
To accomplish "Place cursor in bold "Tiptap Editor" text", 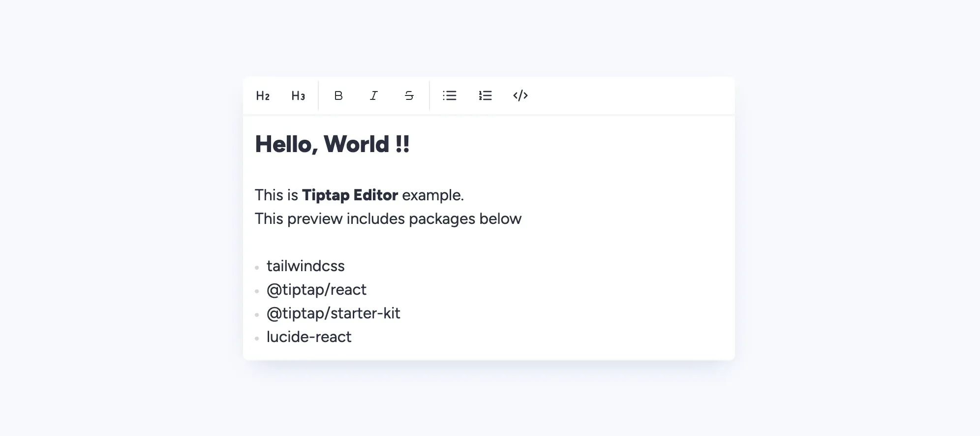I will [x=350, y=195].
